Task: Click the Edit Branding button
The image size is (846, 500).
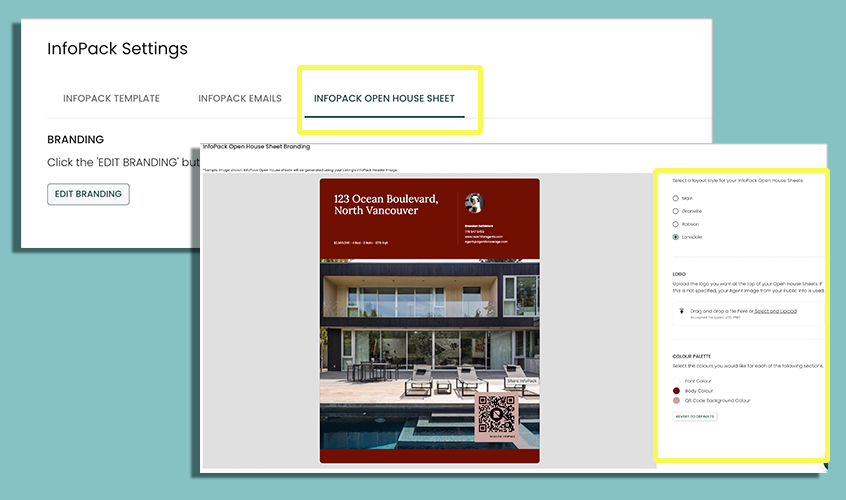Action: tap(88, 194)
